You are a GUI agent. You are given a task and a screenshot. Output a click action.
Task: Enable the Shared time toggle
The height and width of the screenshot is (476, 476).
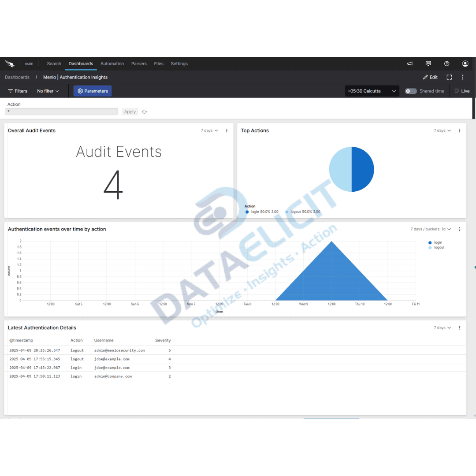coord(411,91)
